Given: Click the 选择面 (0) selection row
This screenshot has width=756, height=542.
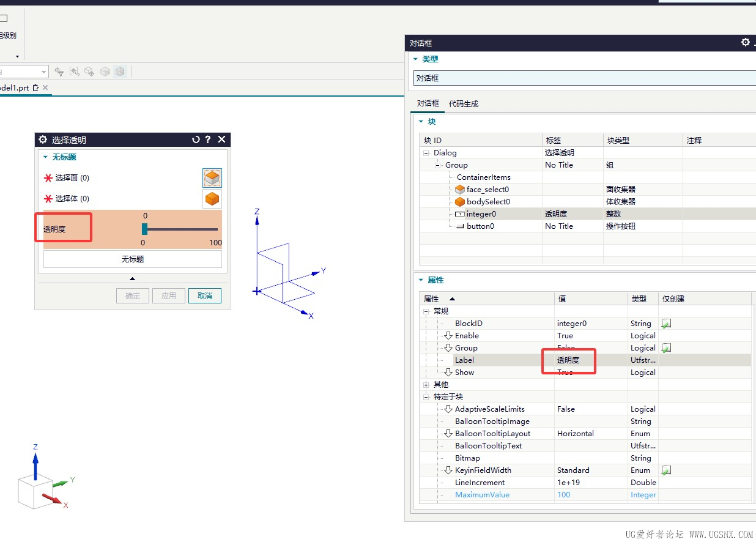Looking at the screenshot, I should tap(133, 178).
